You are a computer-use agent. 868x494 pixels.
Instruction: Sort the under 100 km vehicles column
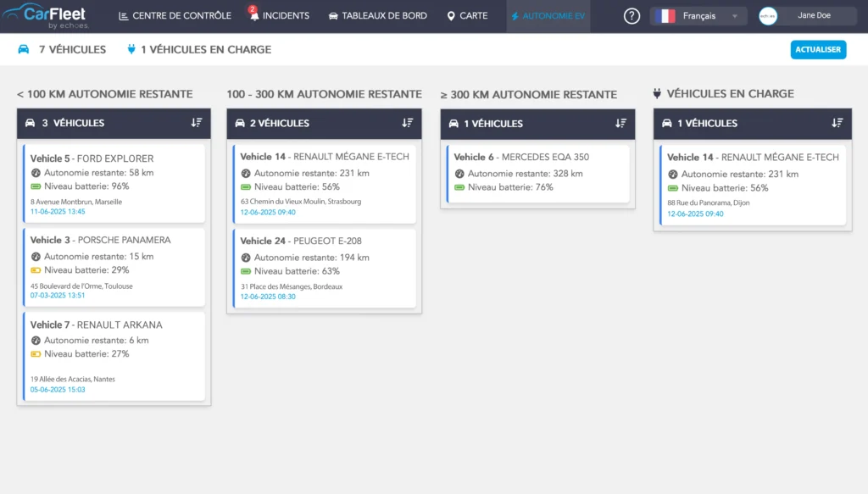pyautogui.click(x=197, y=123)
